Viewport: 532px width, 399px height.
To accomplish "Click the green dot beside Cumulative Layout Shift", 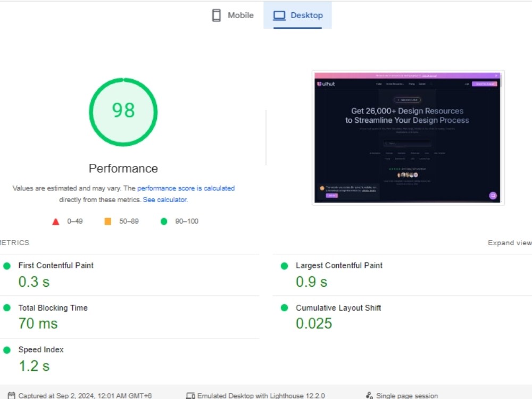I will click(284, 307).
